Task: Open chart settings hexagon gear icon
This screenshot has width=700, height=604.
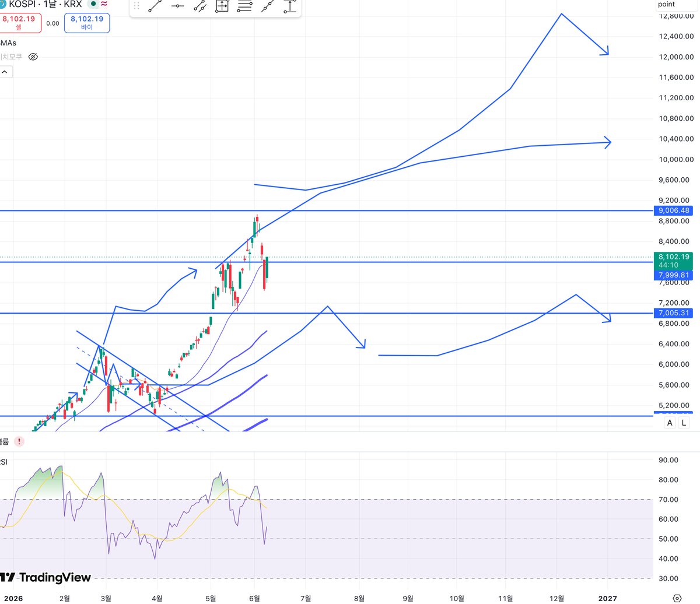Action: 677,598
